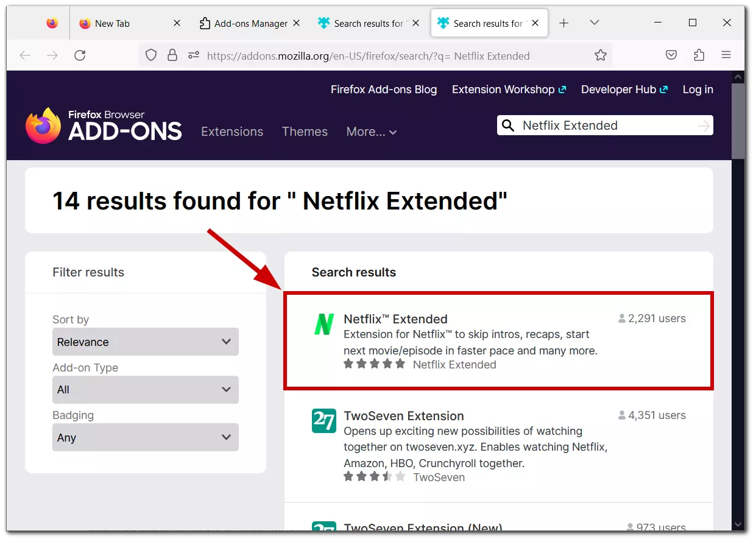Open Firefox Add-ons Blog link
756x542 pixels.
coord(384,90)
